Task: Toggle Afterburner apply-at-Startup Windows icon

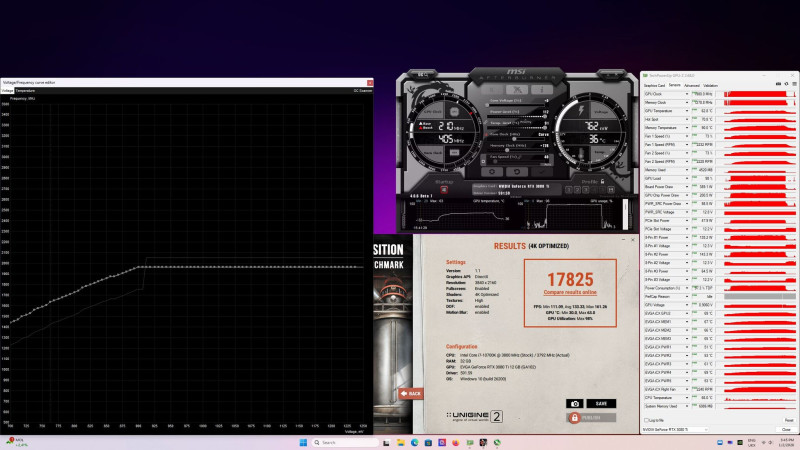Action: pyautogui.click(x=444, y=190)
